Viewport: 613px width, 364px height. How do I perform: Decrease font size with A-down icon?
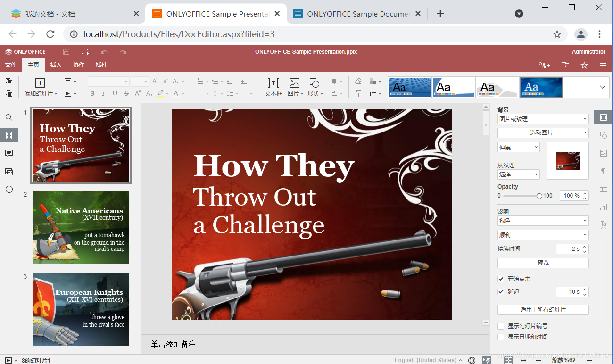coord(166,81)
